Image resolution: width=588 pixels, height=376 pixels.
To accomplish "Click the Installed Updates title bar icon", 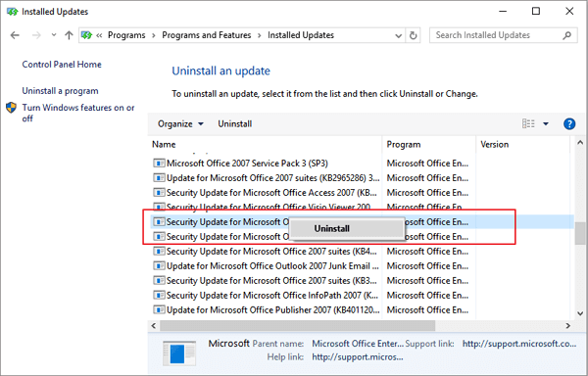I will (x=13, y=12).
